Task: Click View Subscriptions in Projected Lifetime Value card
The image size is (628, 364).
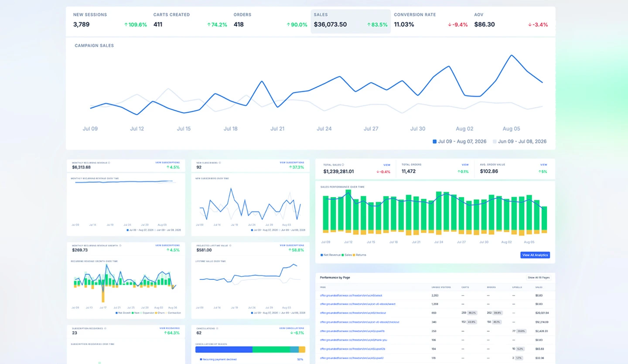Action: [x=292, y=245]
